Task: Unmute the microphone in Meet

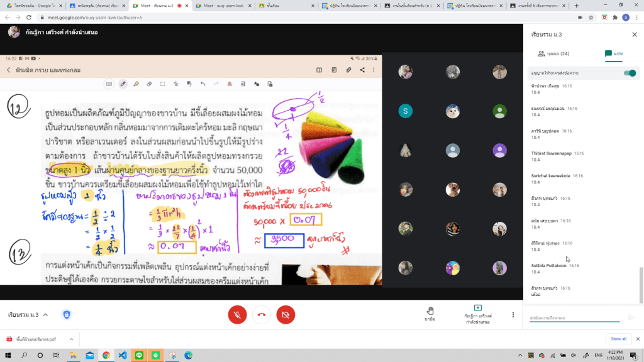Action: tap(237, 314)
